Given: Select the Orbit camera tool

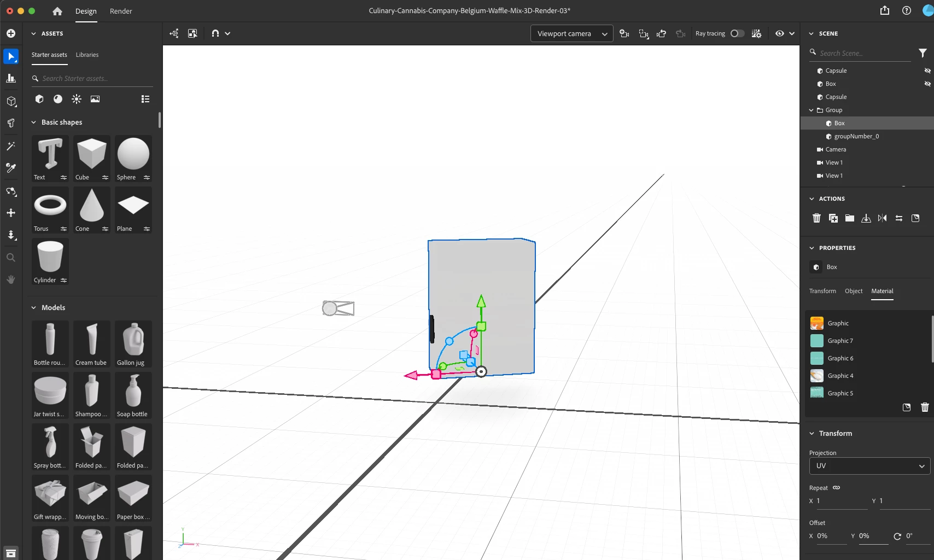Looking at the screenshot, I should tap(11, 191).
